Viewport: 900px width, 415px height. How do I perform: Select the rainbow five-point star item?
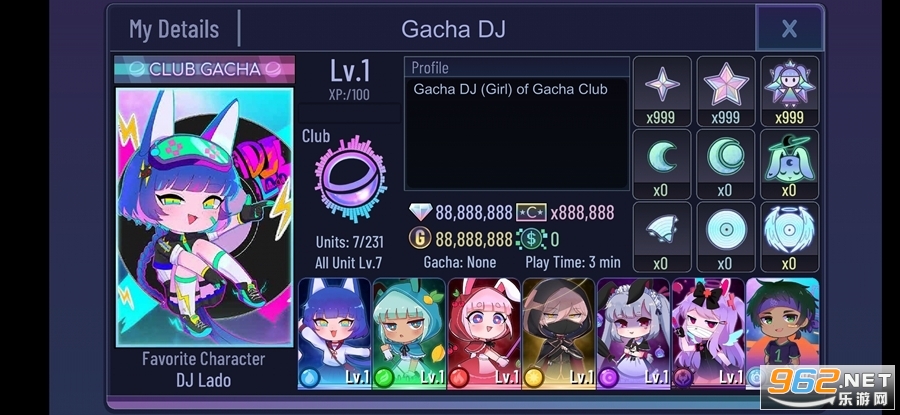(x=726, y=91)
